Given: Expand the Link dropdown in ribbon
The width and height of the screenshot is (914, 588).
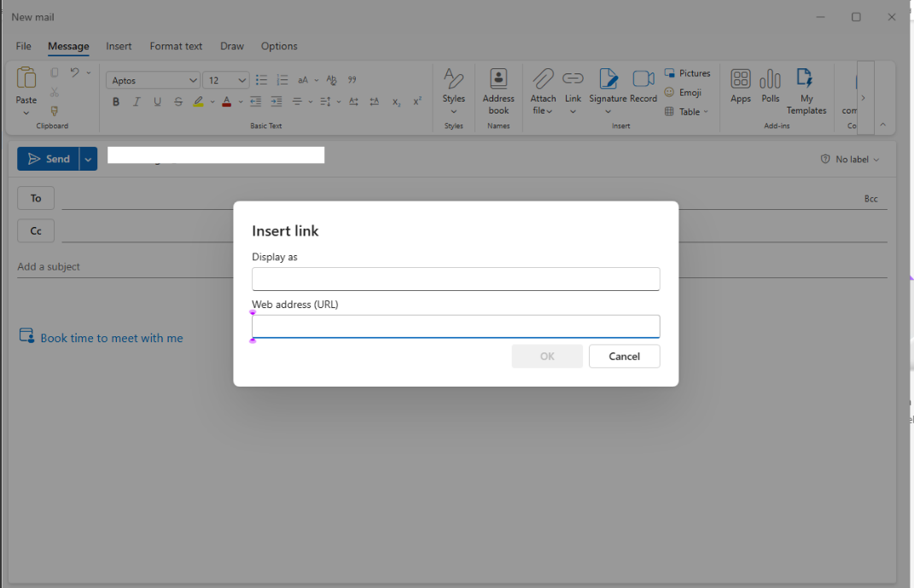Looking at the screenshot, I should pos(573,111).
